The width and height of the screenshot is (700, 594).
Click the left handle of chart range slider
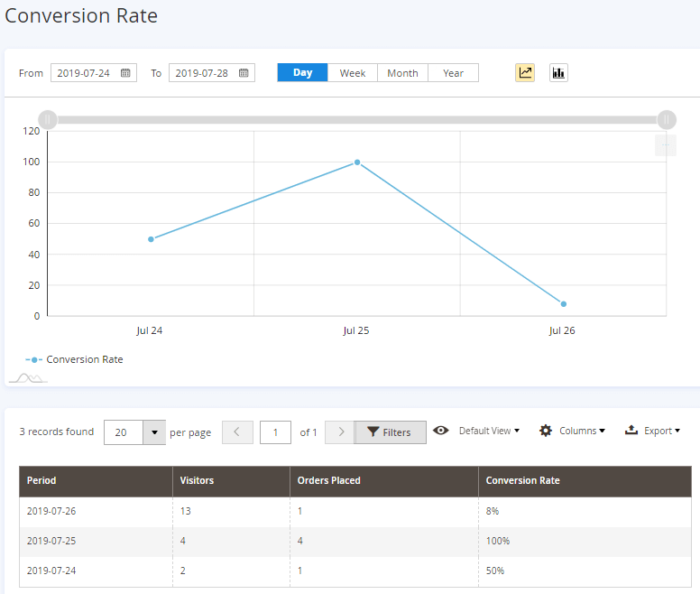coord(48,119)
